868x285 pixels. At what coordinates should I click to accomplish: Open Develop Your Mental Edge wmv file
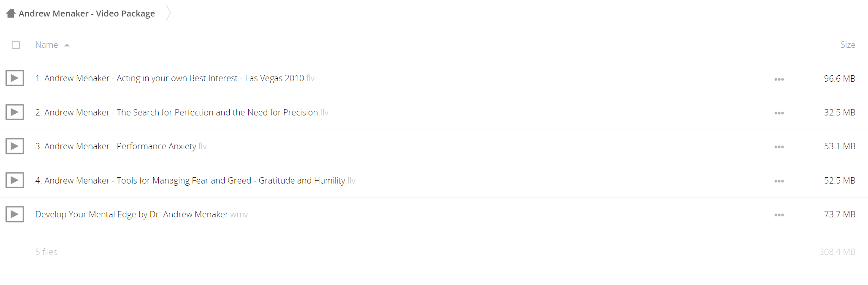(141, 214)
